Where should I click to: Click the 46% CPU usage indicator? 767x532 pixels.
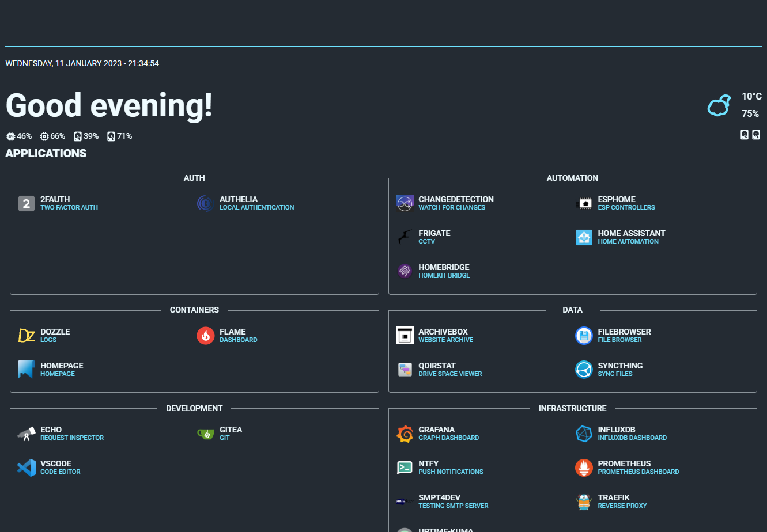19,136
